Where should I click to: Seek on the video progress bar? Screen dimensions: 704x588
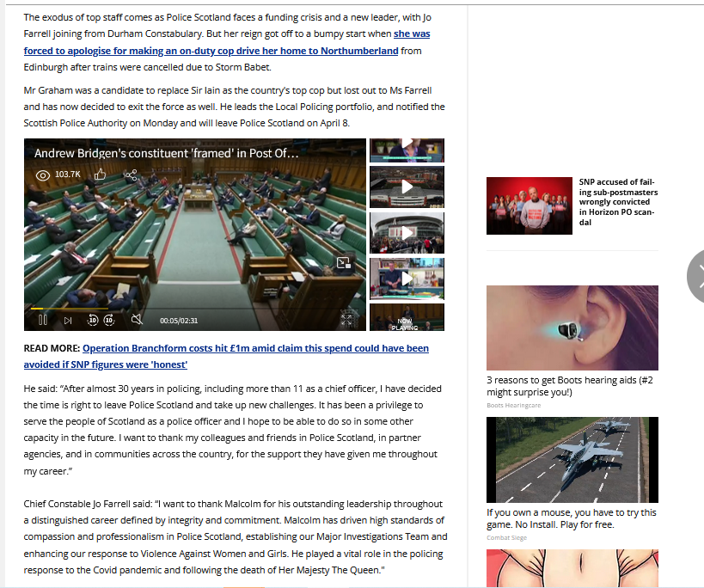(195, 309)
